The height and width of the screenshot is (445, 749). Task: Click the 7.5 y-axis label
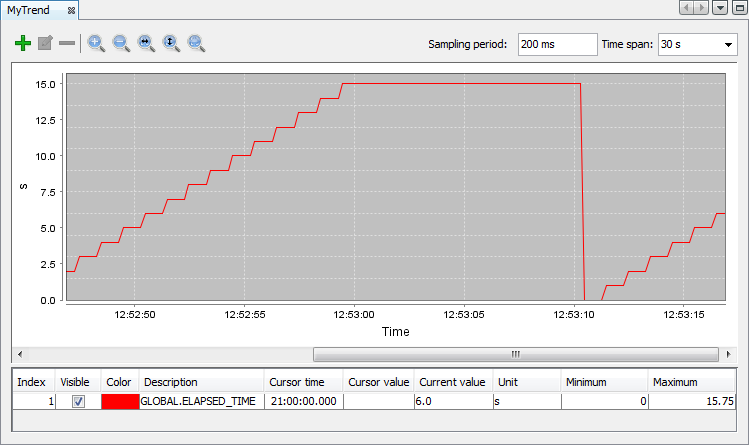(48, 192)
